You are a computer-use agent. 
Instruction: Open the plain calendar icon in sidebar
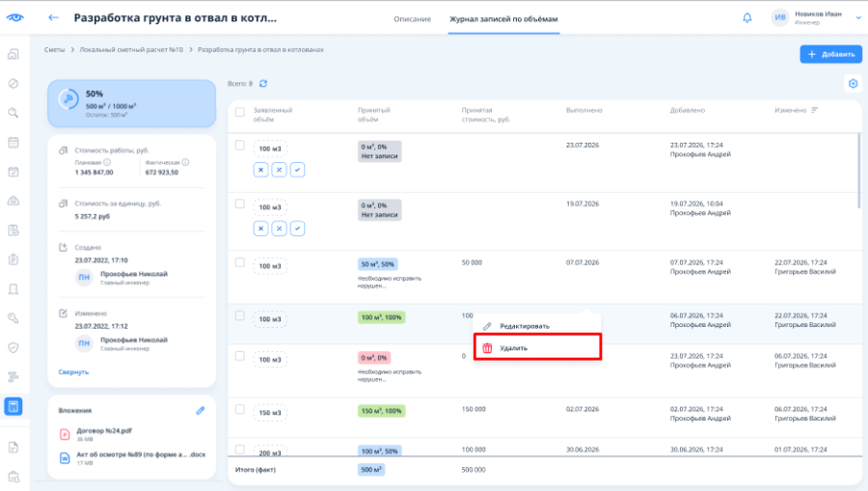coord(14,142)
